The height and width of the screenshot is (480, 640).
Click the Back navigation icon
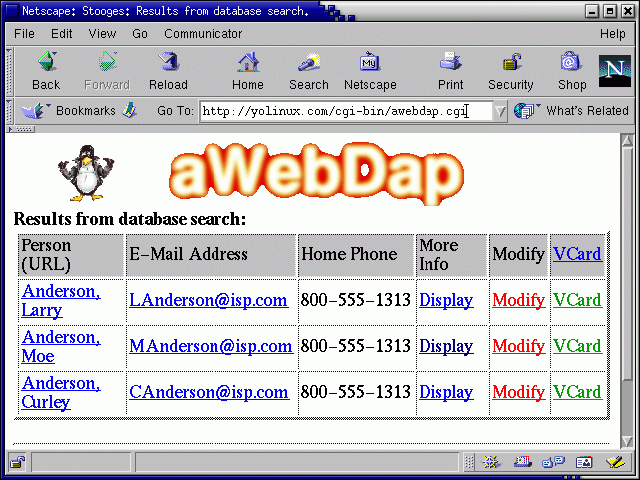point(46,69)
